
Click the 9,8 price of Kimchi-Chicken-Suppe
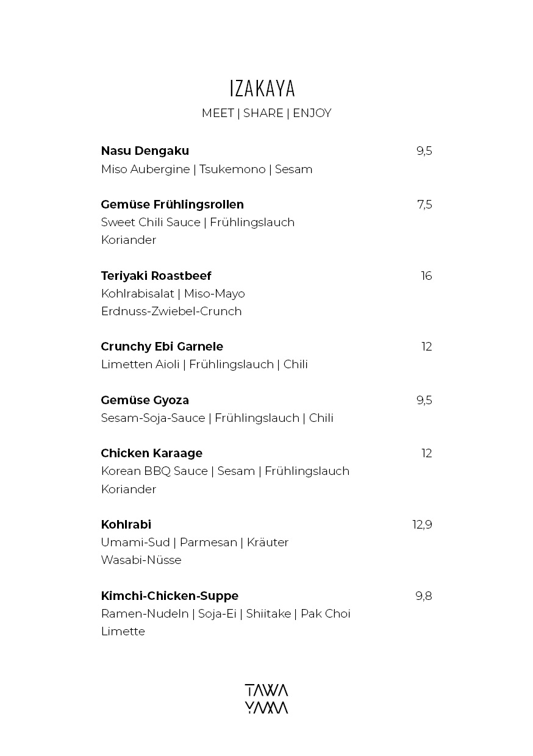[x=424, y=596]
